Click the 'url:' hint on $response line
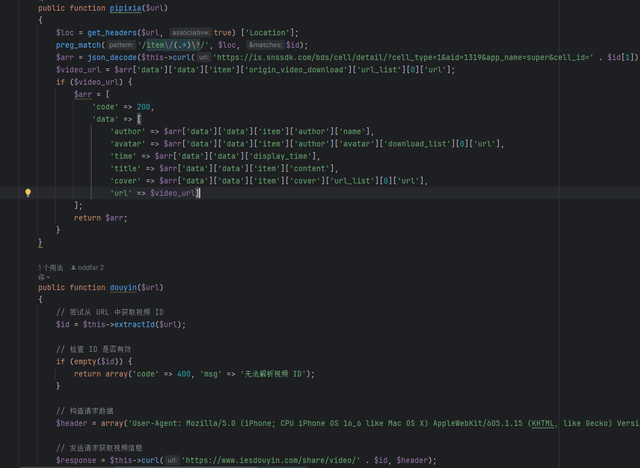 [x=172, y=460]
